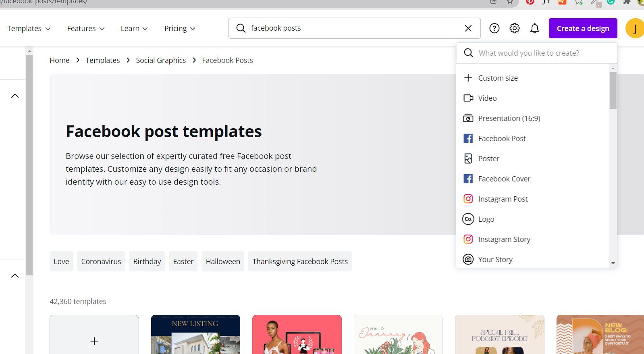The image size is (644, 354).
Task: Click the Facebook logo beside Facebook Post
Action: point(468,138)
